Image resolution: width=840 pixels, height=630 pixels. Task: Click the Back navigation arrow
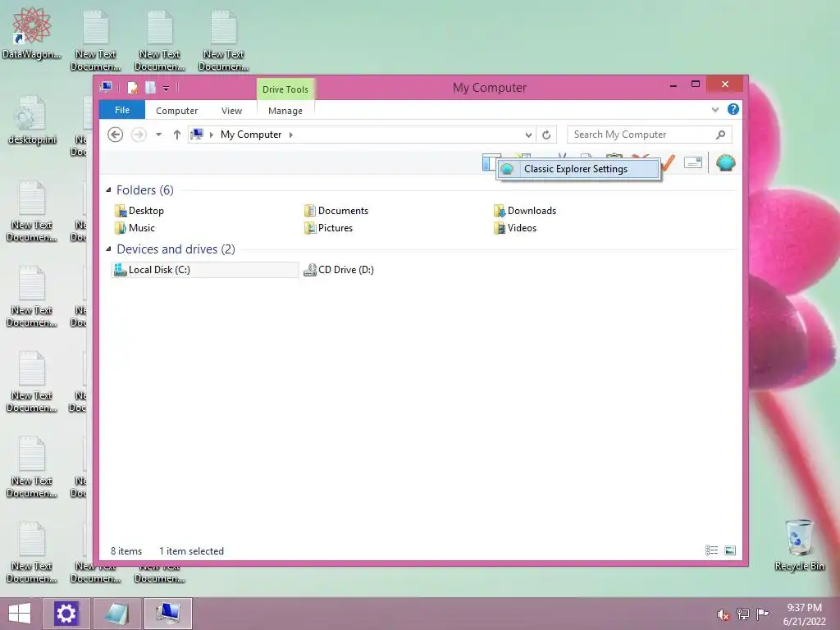click(x=115, y=135)
